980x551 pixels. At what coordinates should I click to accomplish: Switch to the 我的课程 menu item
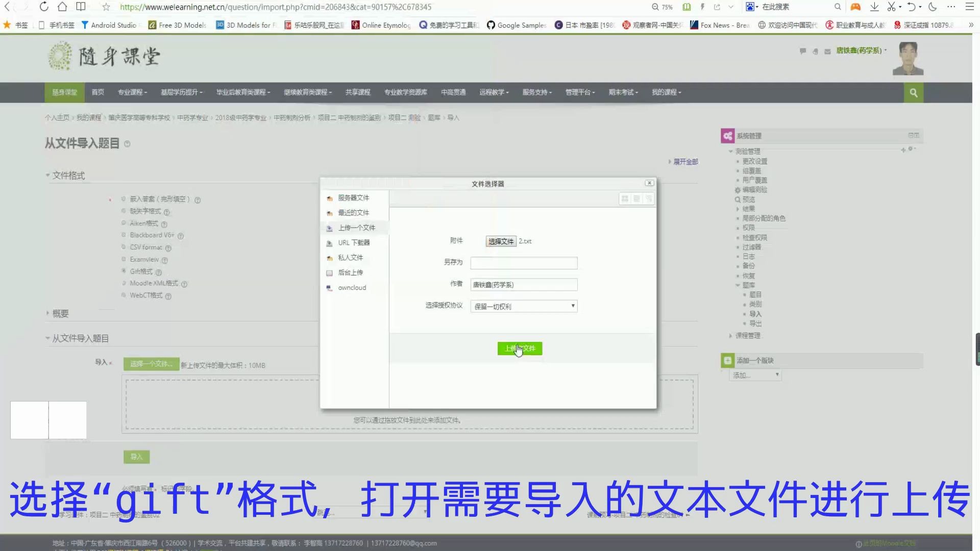(x=666, y=92)
